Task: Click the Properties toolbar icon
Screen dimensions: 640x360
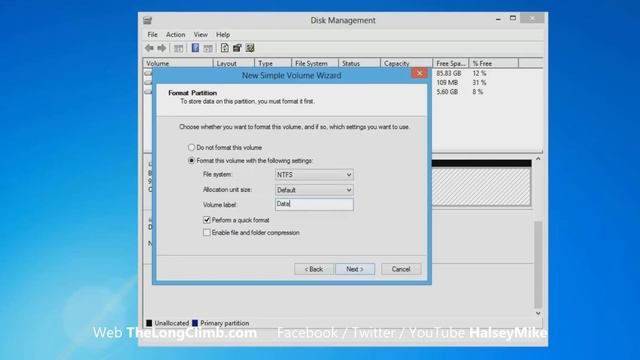Action: pos(237,48)
